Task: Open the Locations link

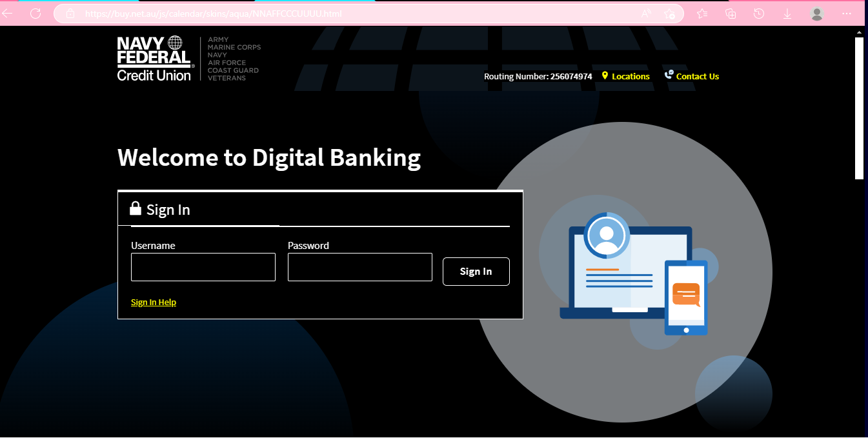Action: click(631, 76)
